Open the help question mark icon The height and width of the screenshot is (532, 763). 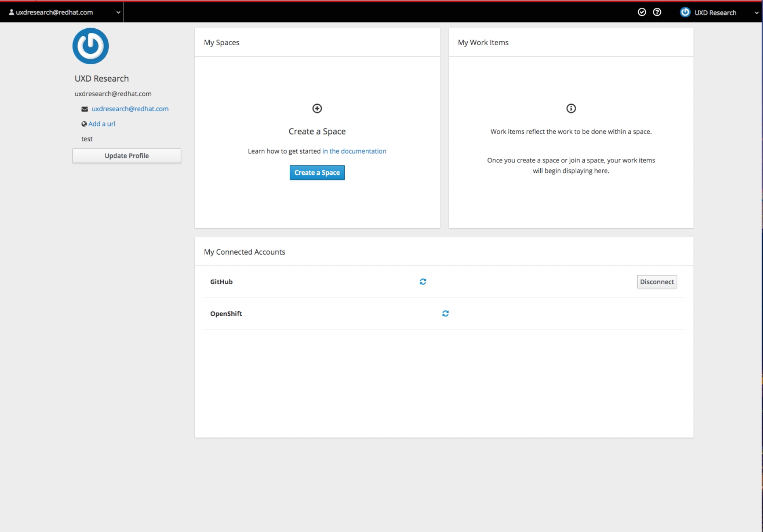point(657,12)
